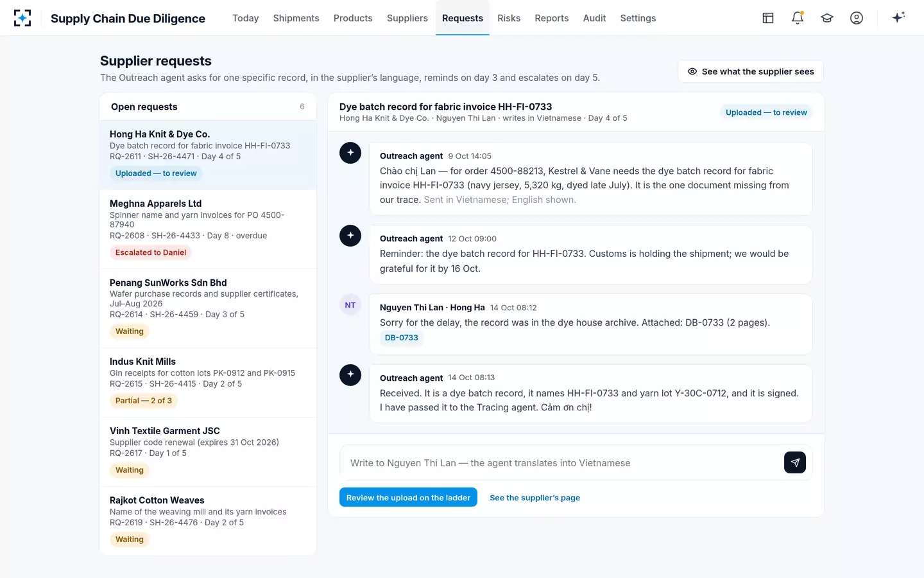Image resolution: width=924 pixels, height=578 pixels.
Task: Open the Suppliers tab
Action: click(x=407, y=18)
